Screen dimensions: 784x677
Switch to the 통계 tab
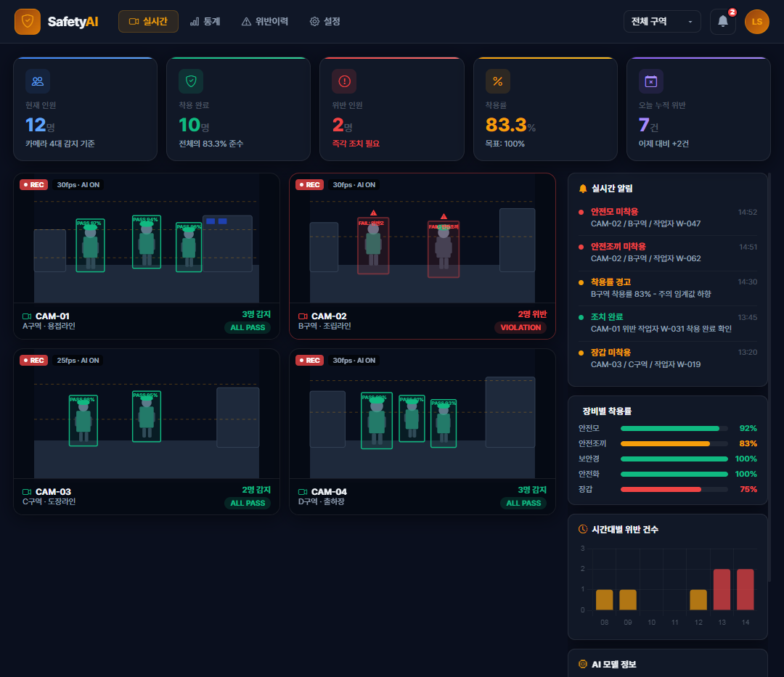(x=205, y=22)
